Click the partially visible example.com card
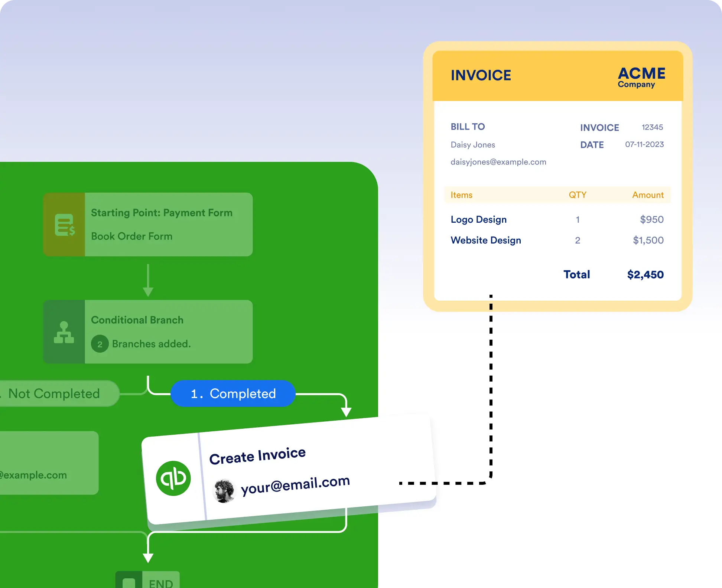Image resolution: width=722 pixels, height=588 pixels. click(49, 463)
